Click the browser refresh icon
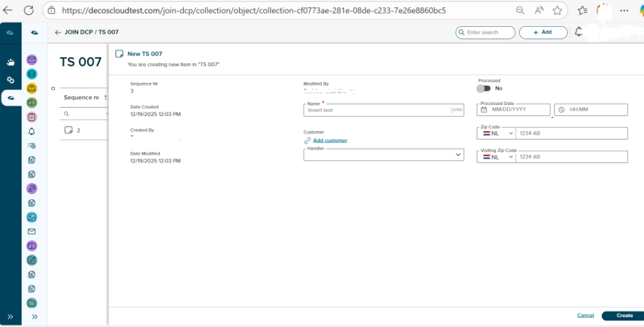The width and height of the screenshot is (644, 327). 29,10
